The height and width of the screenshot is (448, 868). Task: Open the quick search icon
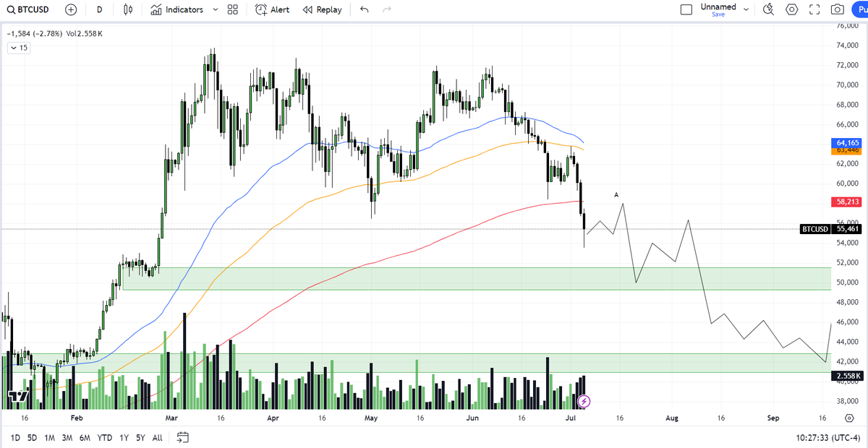click(x=768, y=10)
